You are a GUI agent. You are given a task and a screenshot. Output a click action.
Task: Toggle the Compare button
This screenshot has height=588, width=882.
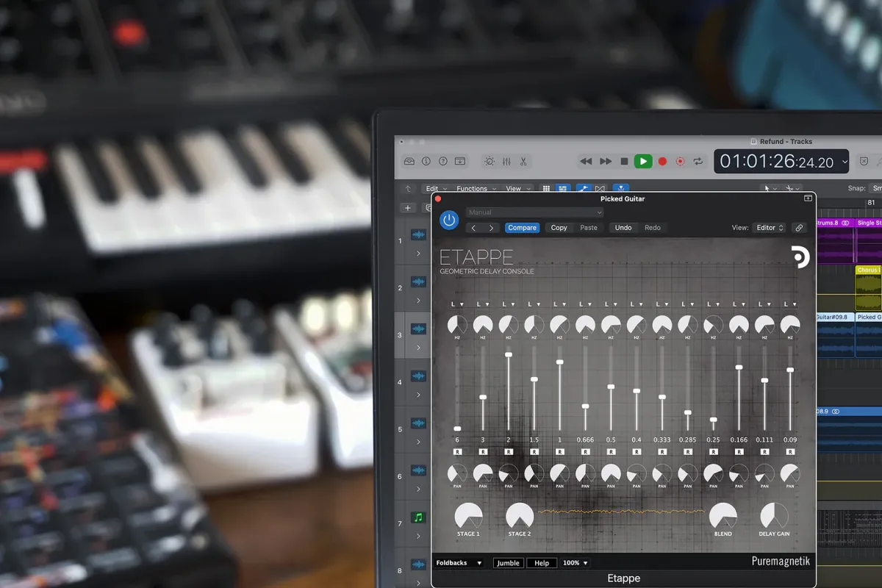523,228
